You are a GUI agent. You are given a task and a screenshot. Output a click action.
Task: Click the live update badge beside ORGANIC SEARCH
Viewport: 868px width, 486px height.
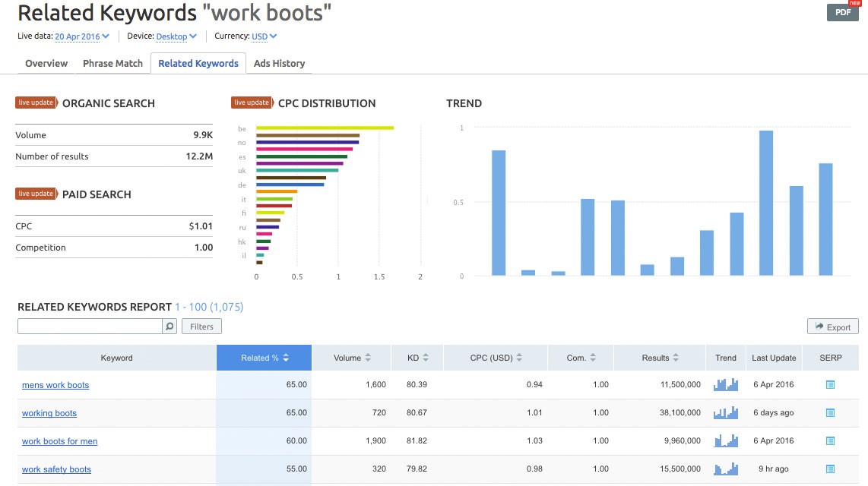click(x=36, y=102)
